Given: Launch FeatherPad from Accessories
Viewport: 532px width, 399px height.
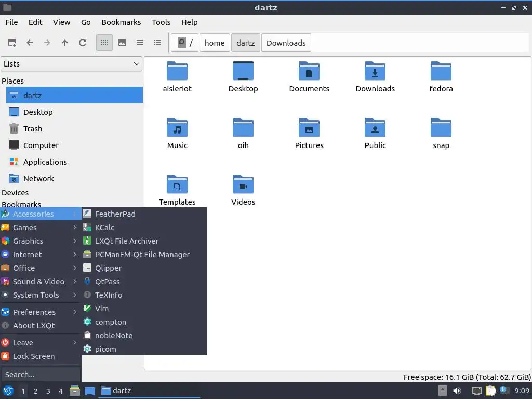Looking at the screenshot, I should click(144, 214).
